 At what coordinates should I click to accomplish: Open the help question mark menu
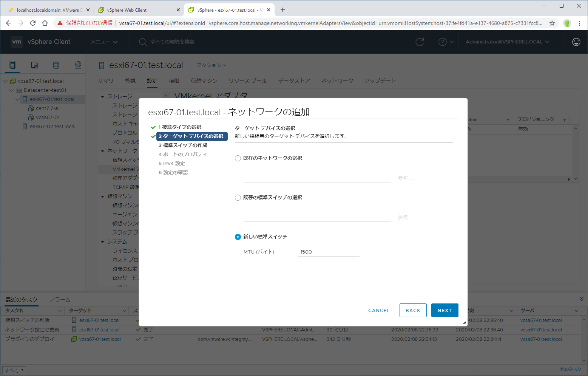pos(446,42)
